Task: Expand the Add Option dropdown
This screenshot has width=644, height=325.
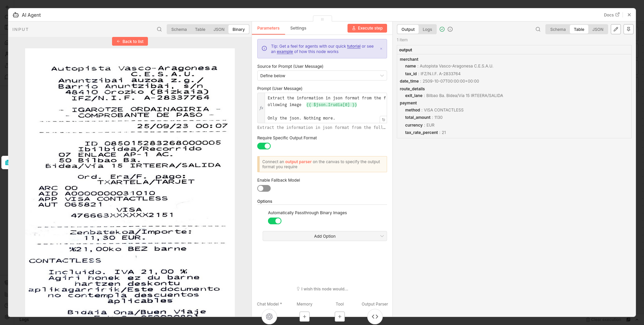Action: click(x=324, y=236)
